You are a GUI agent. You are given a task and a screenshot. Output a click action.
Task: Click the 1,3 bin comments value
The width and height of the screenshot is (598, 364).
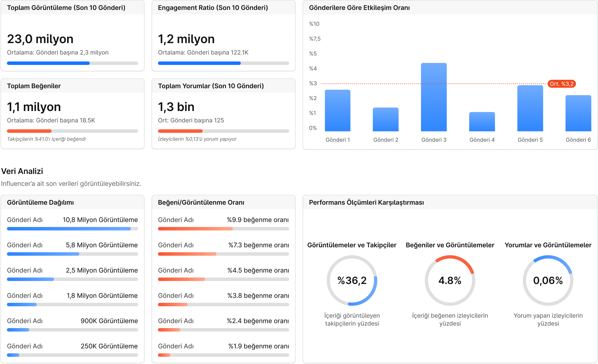176,107
